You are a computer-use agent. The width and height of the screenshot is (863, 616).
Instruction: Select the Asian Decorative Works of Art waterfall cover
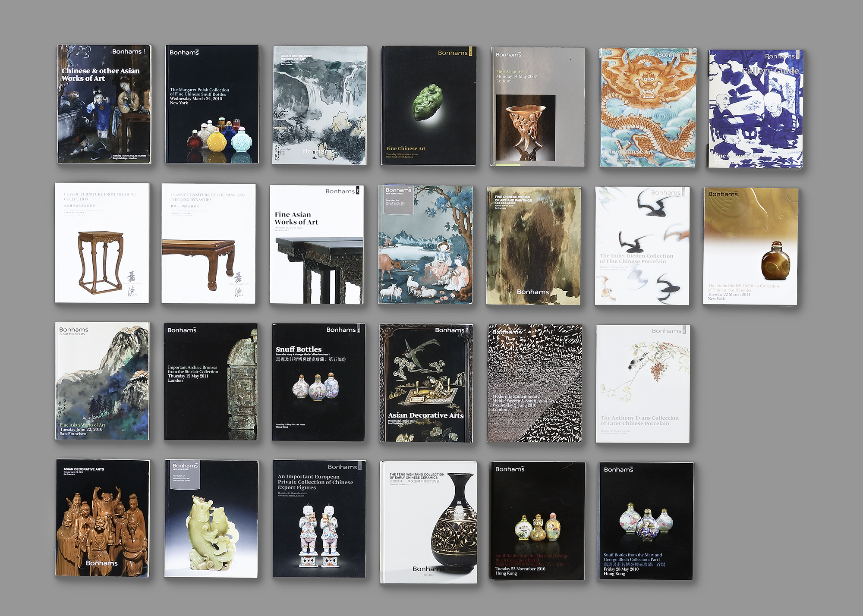point(320,105)
